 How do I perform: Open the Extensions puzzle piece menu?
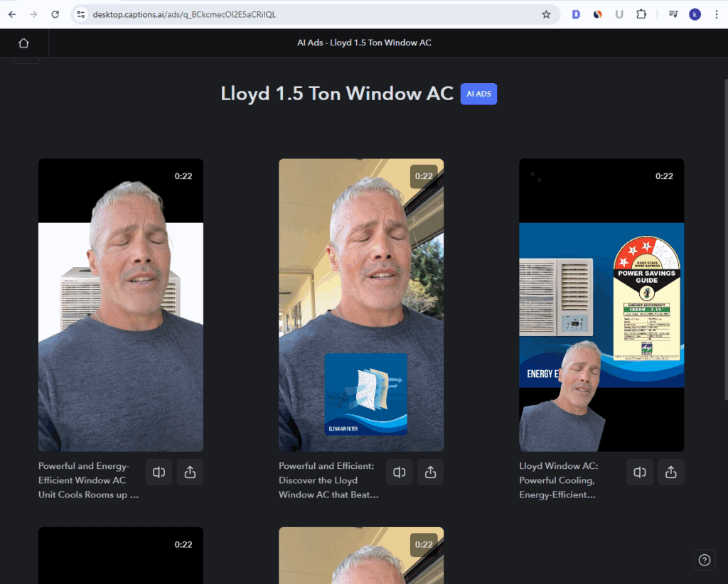click(x=641, y=14)
